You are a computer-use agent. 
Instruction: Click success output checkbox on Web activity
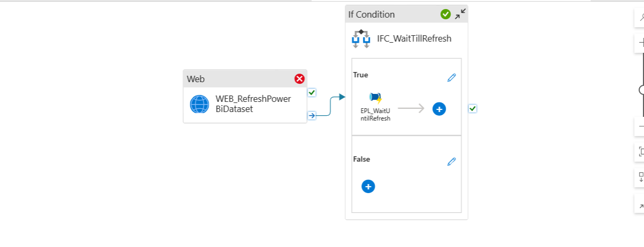312,93
